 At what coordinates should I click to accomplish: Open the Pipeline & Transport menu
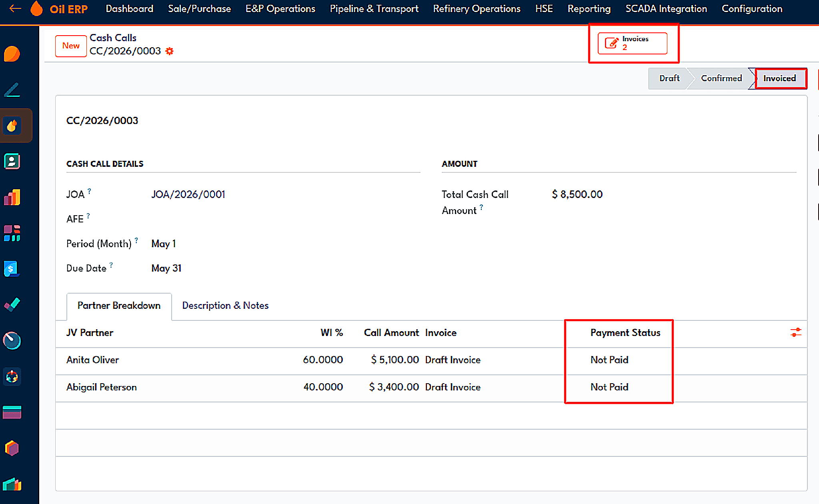pyautogui.click(x=374, y=9)
